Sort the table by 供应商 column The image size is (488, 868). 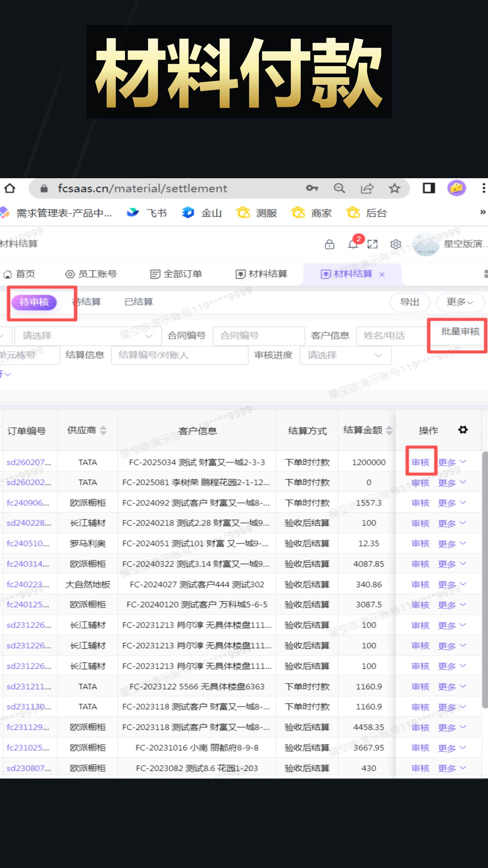(104, 431)
